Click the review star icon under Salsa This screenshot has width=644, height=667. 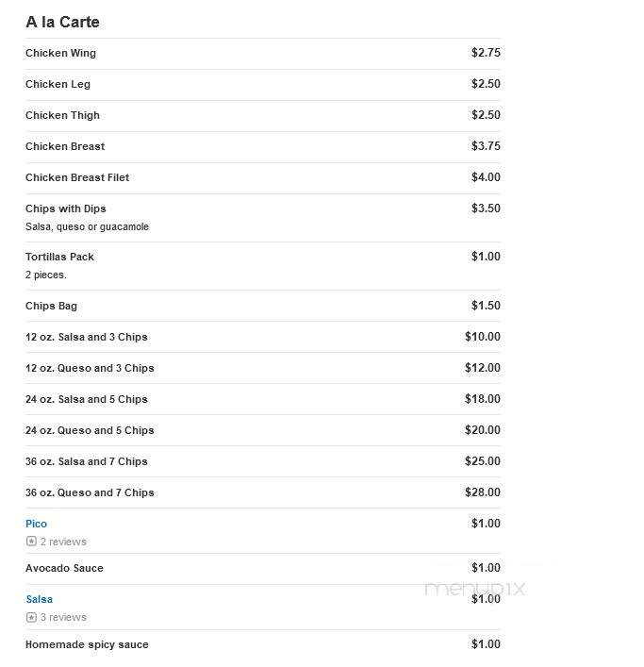coord(31,617)
